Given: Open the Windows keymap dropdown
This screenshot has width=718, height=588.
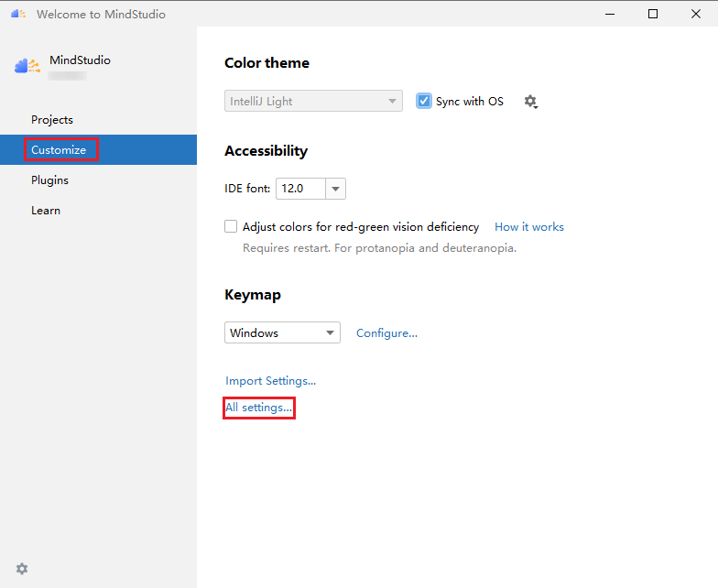Looking at the screenshot, I should click(x=282, y=332).
